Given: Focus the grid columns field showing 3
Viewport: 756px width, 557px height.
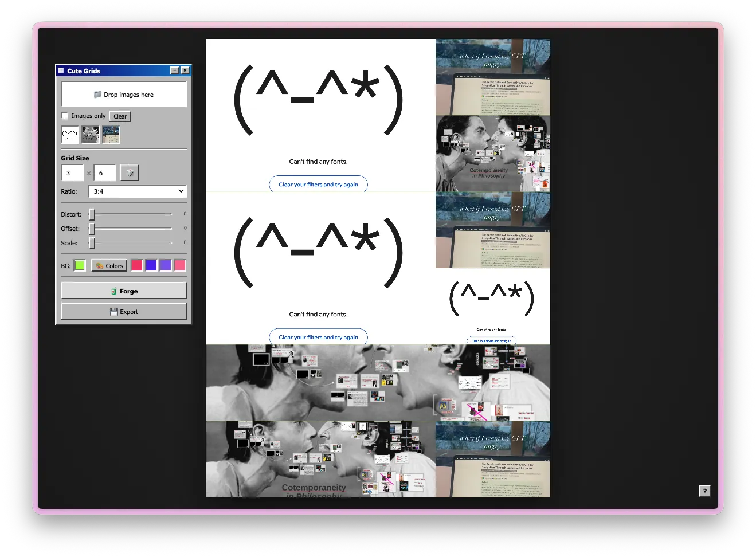Looking at the screenshot, I should [x=72, y=173].
